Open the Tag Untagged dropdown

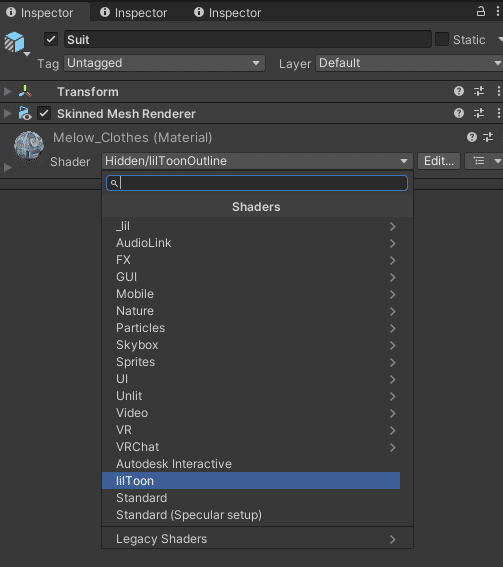click(165, 63)
